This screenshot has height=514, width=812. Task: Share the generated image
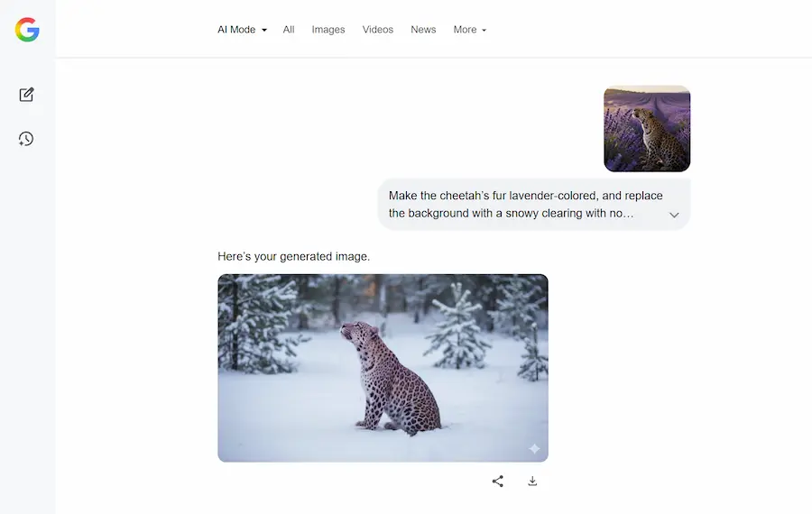point(497,482)
